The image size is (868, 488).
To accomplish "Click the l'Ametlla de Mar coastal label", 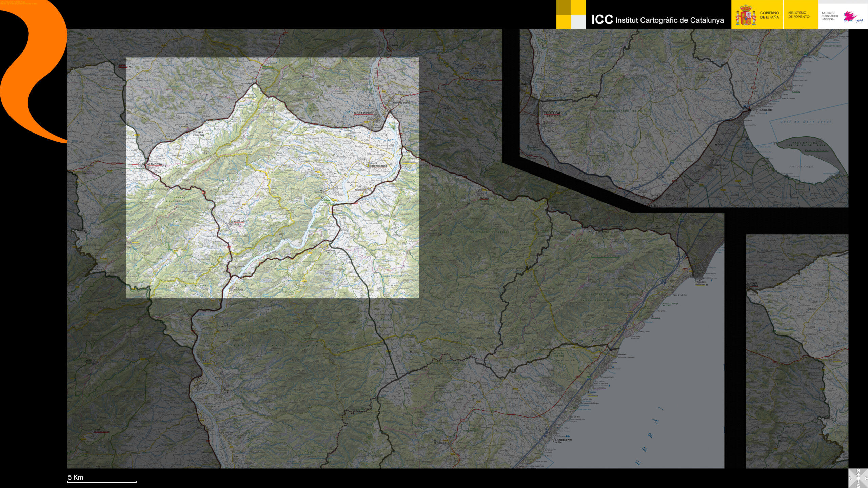I will [x=562, y=440].
